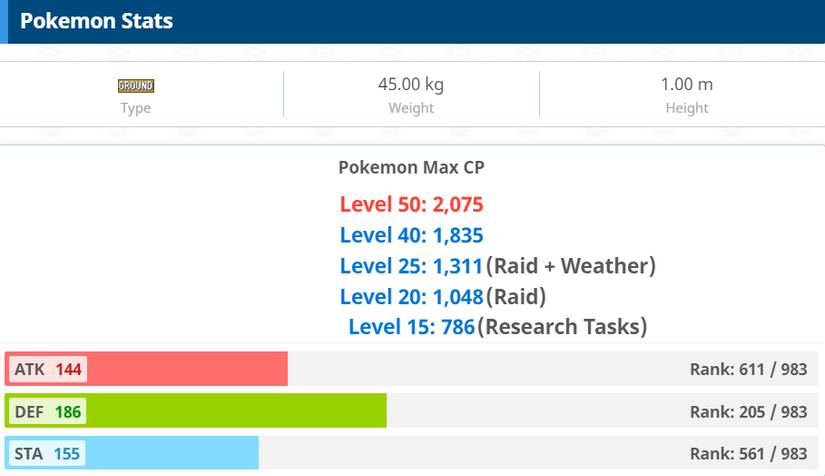
Task: Click the blue STA stat bar
Action: [132, 453]
